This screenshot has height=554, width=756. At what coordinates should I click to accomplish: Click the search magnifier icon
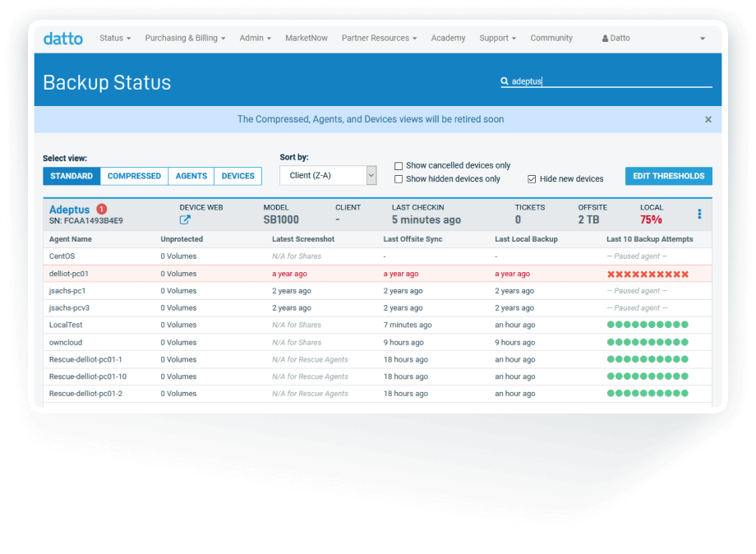[x=505, y=81]
